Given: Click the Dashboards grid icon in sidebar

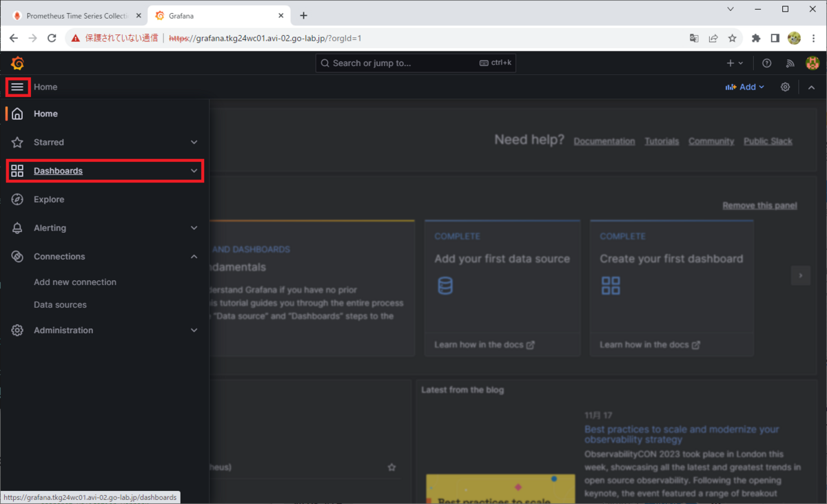Looking at the screenshot, I should (x=18, y=171).
